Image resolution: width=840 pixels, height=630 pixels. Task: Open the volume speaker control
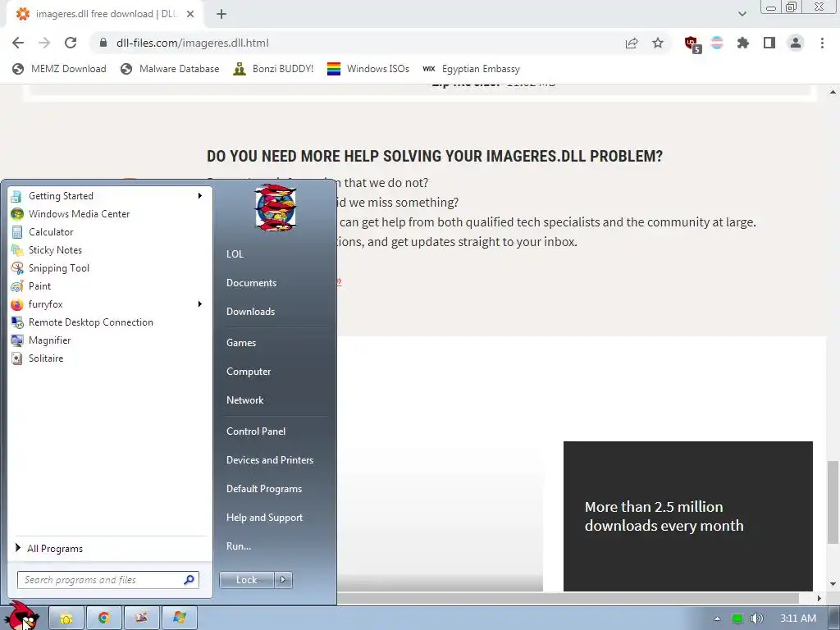point(756,619)
